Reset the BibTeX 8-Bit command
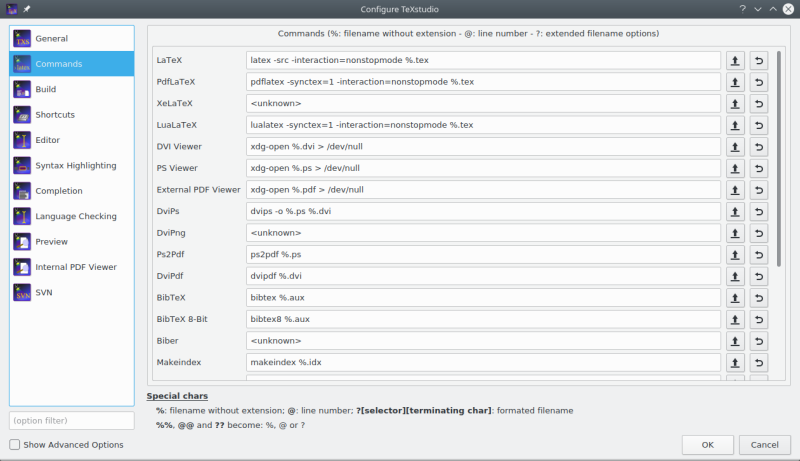 pos(759,320)
